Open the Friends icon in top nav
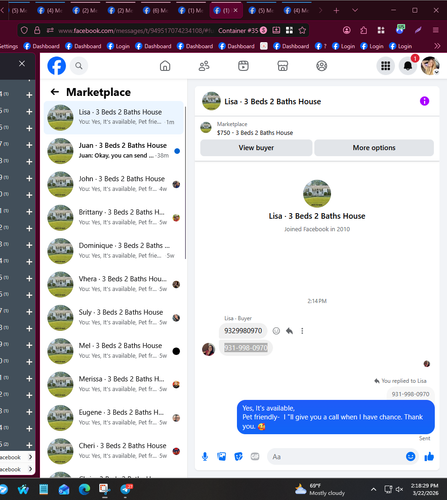 tap(204, 66)
